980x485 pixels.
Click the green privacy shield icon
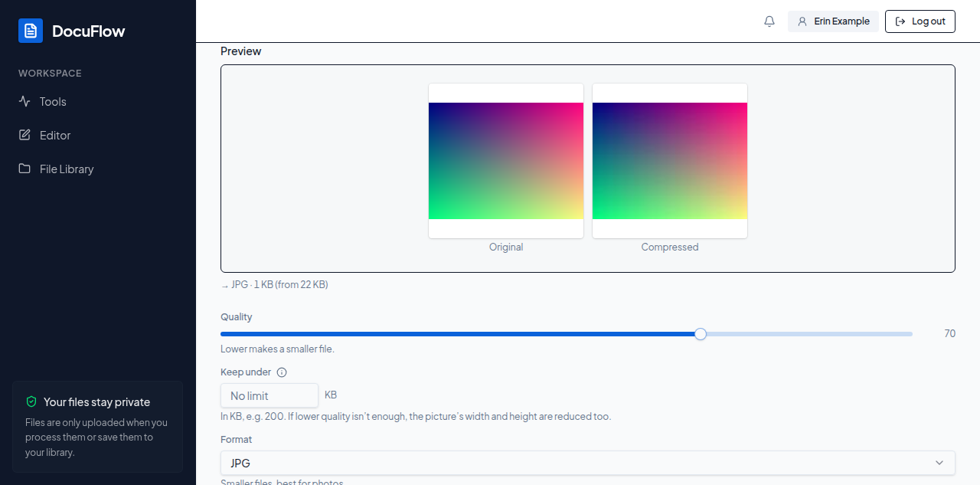coord(31,401)
